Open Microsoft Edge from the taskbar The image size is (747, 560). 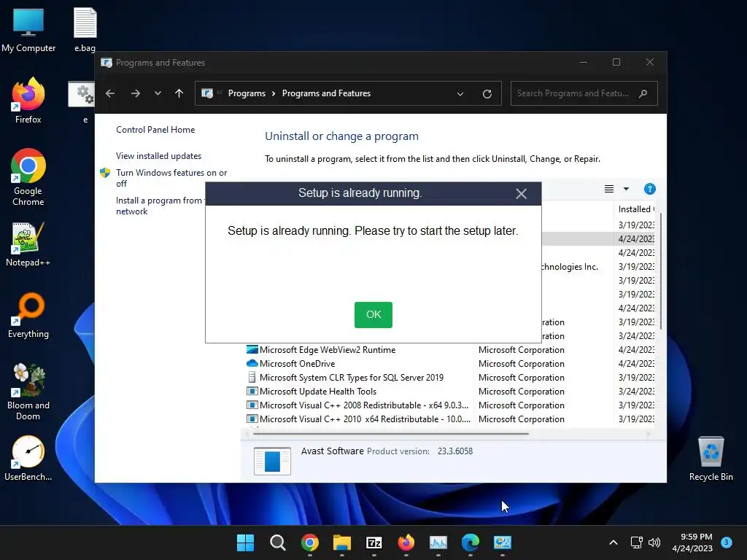[471, 542]
